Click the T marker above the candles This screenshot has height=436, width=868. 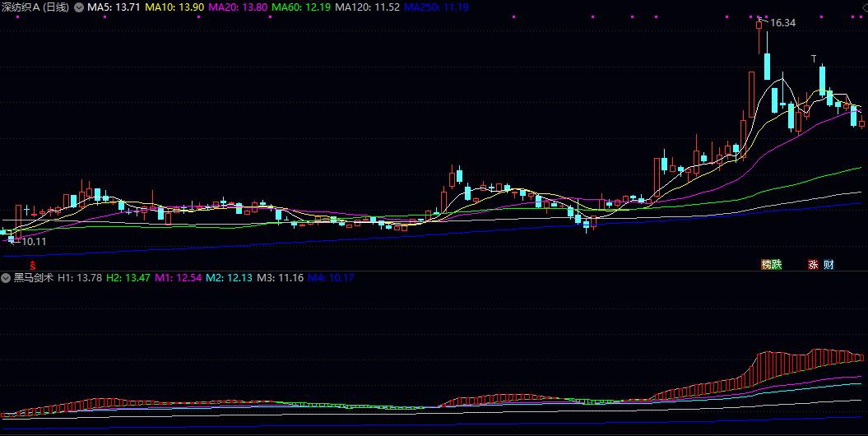(x=814, y=58)
